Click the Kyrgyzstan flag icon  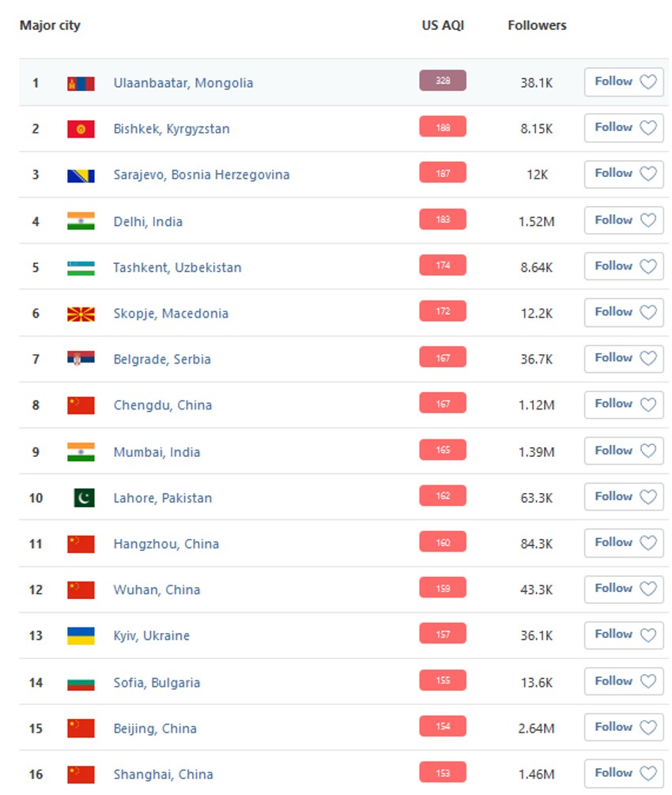81,129
